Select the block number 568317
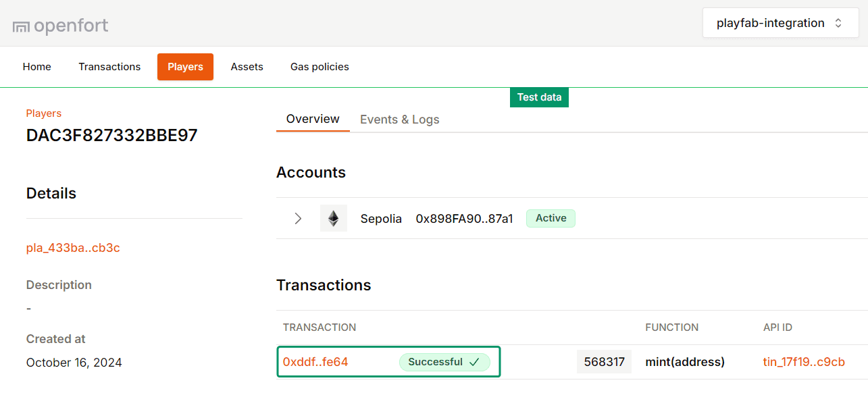This screenshot has width=868, height=393. click(604, 361)
